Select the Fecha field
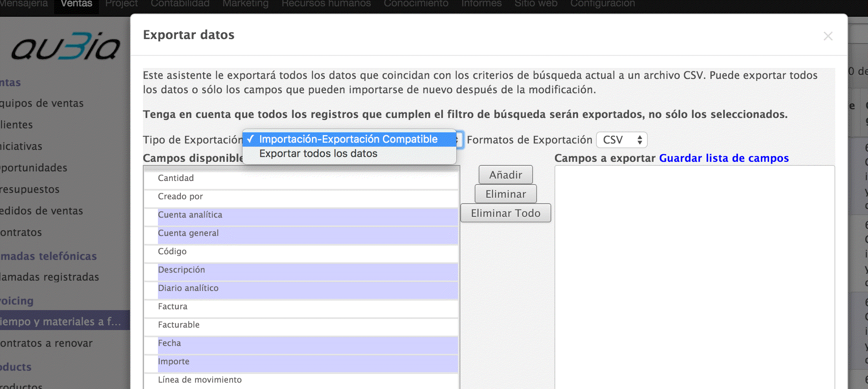This screenshot has height=389, width=868. pyautogui.click(x=170, y=343)
